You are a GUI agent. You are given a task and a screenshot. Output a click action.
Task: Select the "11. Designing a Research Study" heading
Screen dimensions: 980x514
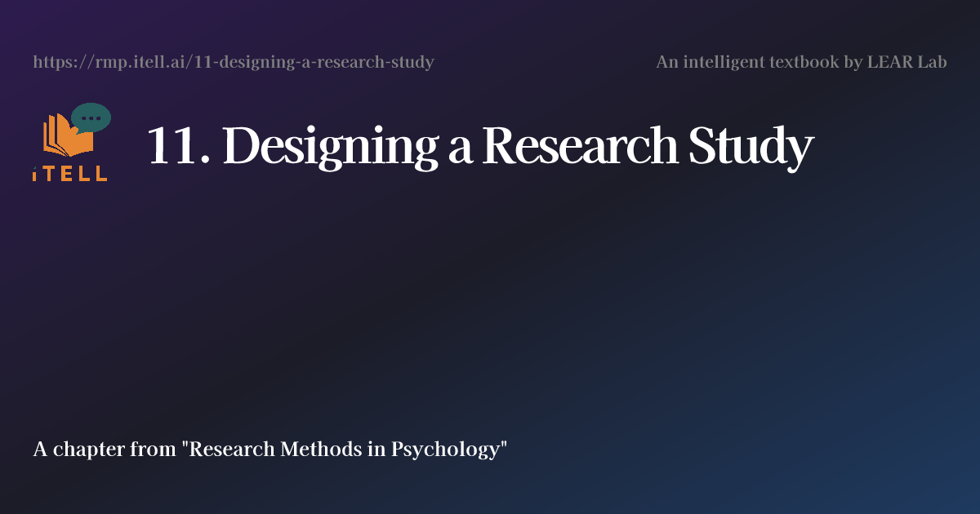(480, 147)
